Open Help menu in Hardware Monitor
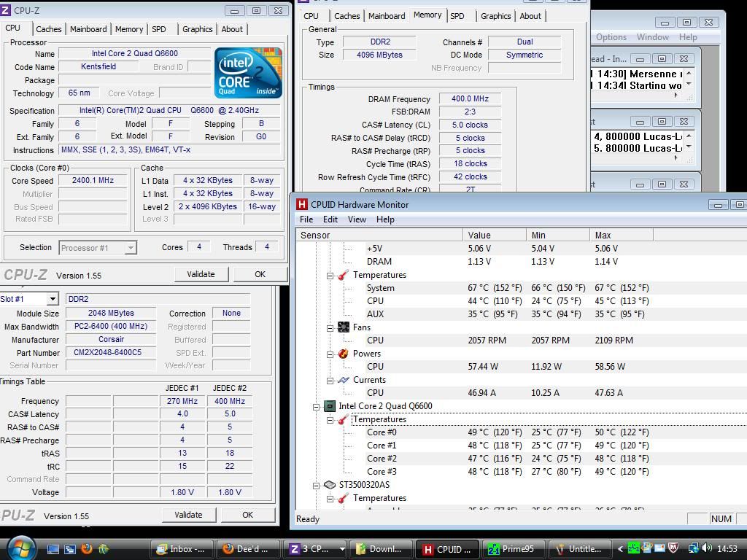The image size is (747, 560). [385, 219]
